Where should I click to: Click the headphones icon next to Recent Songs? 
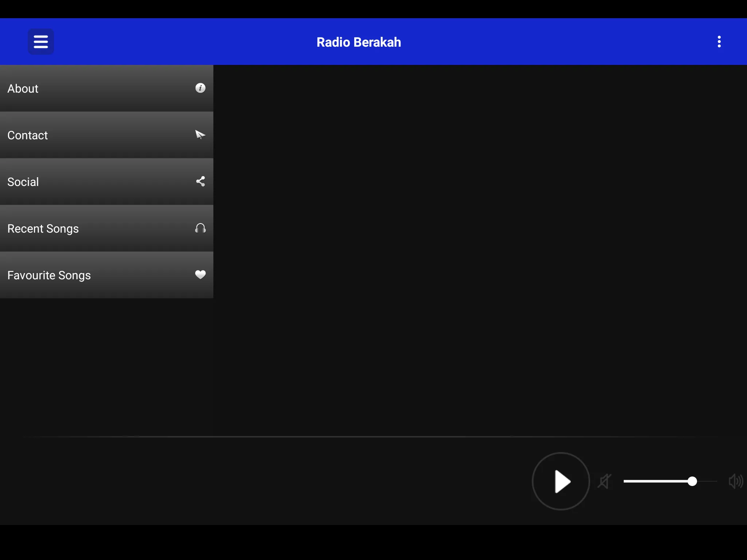coord(200,228)
